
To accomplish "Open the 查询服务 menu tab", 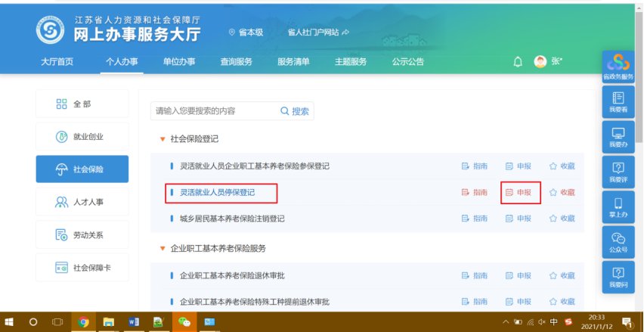I will [236, 62].
